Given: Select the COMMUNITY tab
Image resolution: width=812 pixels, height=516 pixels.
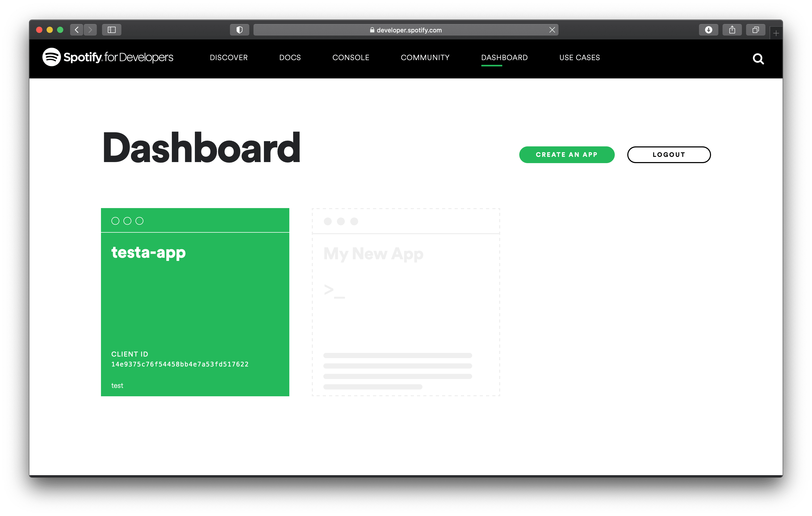Looking at the screenshot, I should coord(425,57).
